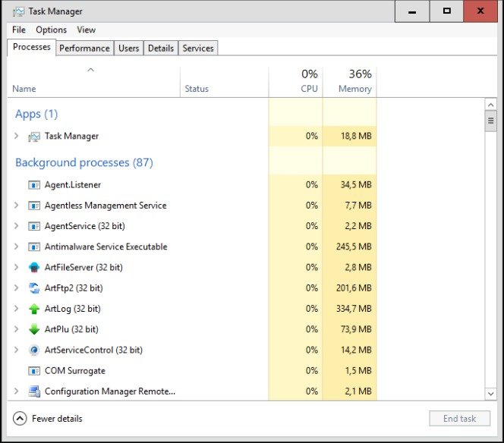Open the File menu
The image size is (504, 443).
pos(19,30)
